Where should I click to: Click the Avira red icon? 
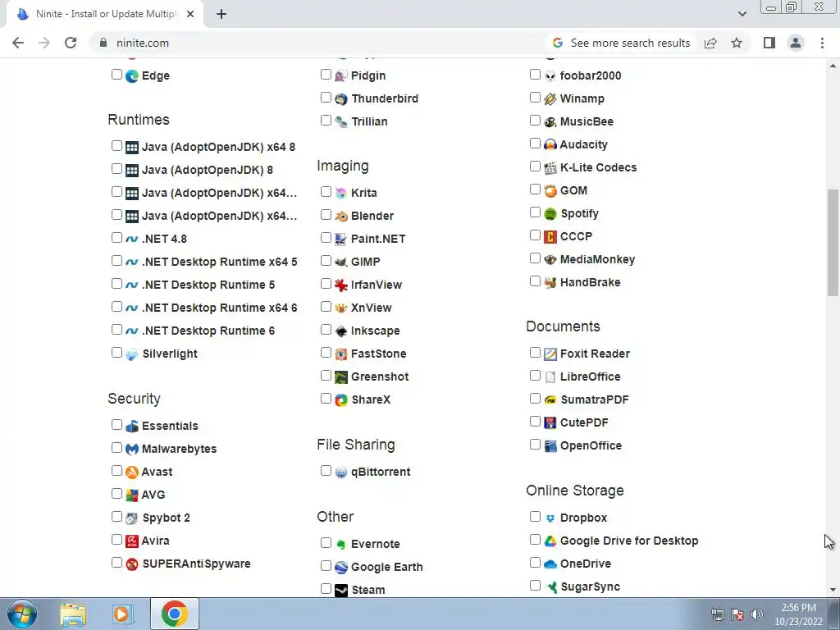(x=132, y=541)
